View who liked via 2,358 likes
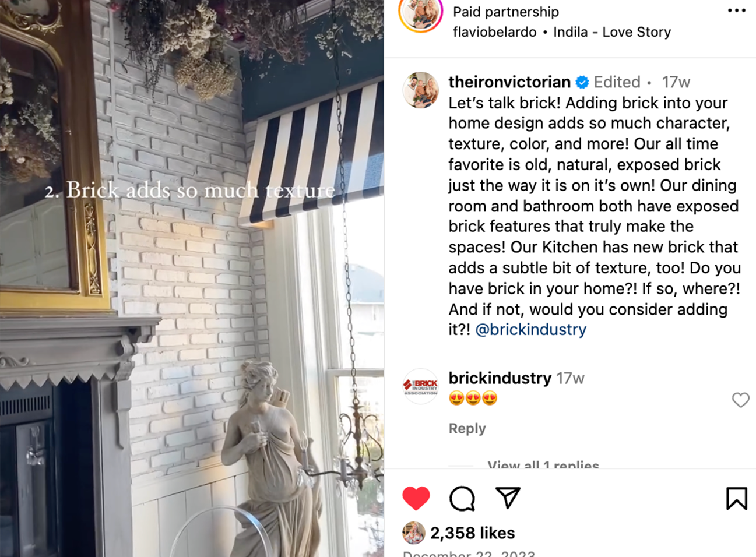 tap(473, 533)
